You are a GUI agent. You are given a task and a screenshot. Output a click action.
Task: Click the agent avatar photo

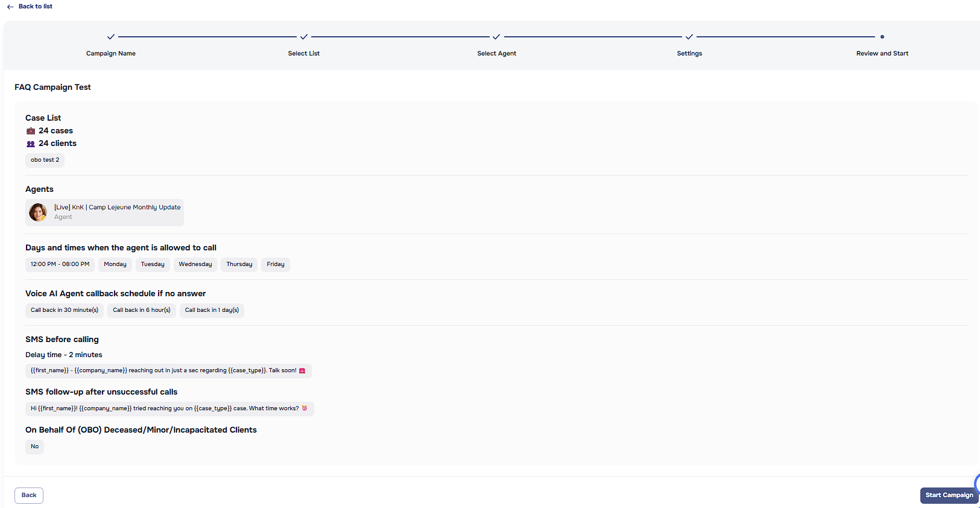[38, 212]
